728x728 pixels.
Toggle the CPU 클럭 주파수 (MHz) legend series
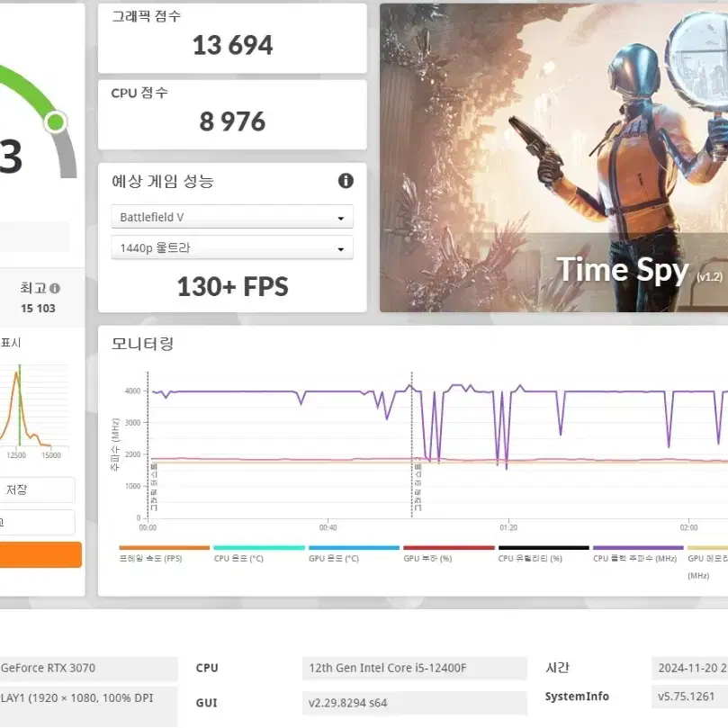(x=638, y=554)
